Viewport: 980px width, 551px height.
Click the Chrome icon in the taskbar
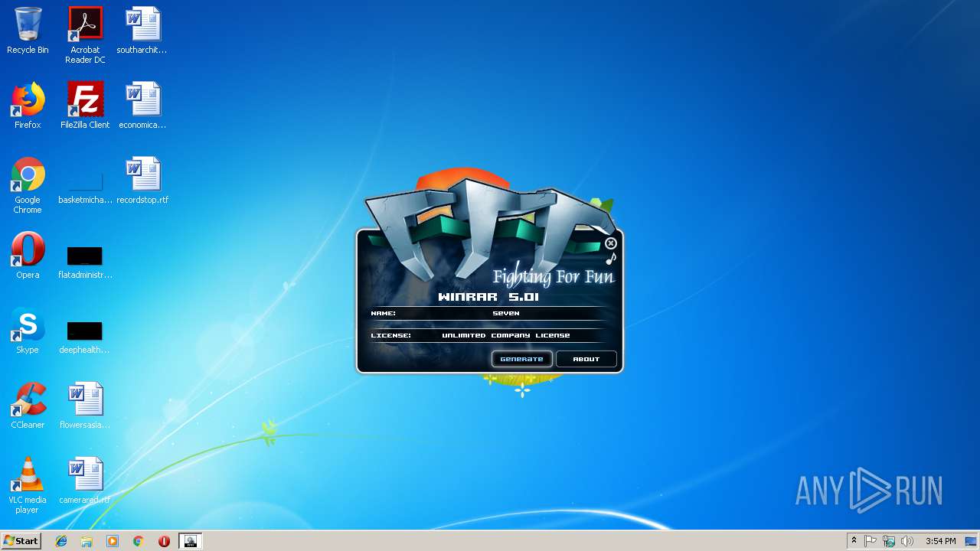pos(138,541)
